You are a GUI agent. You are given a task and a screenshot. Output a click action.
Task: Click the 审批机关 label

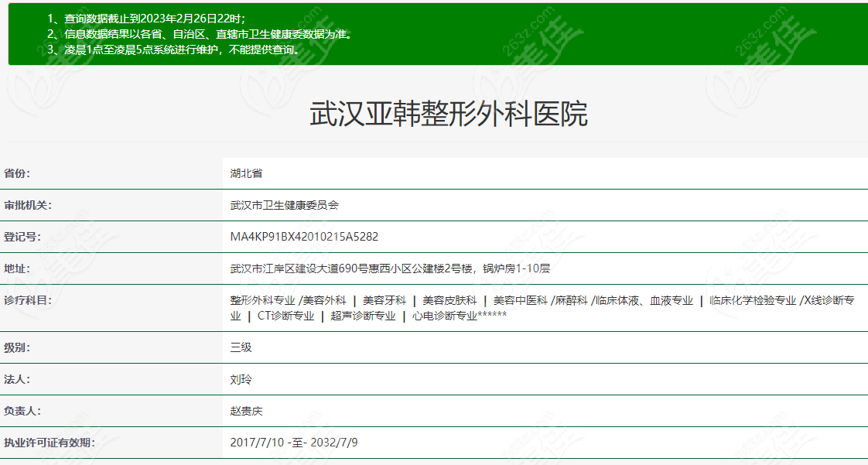coord(28,205)
